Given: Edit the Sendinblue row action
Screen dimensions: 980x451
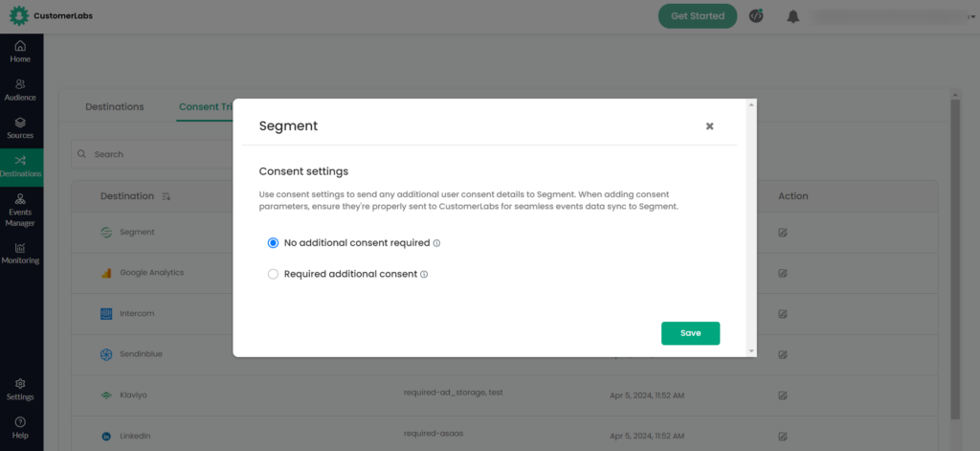Looking at the screenshot, I should [x=783, y=354].
